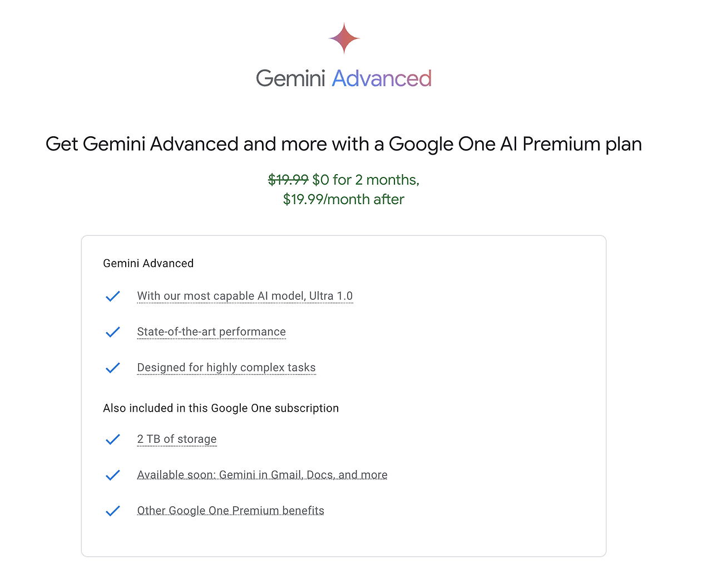Click the checkmark beside Premium benefits

(113, 511)
